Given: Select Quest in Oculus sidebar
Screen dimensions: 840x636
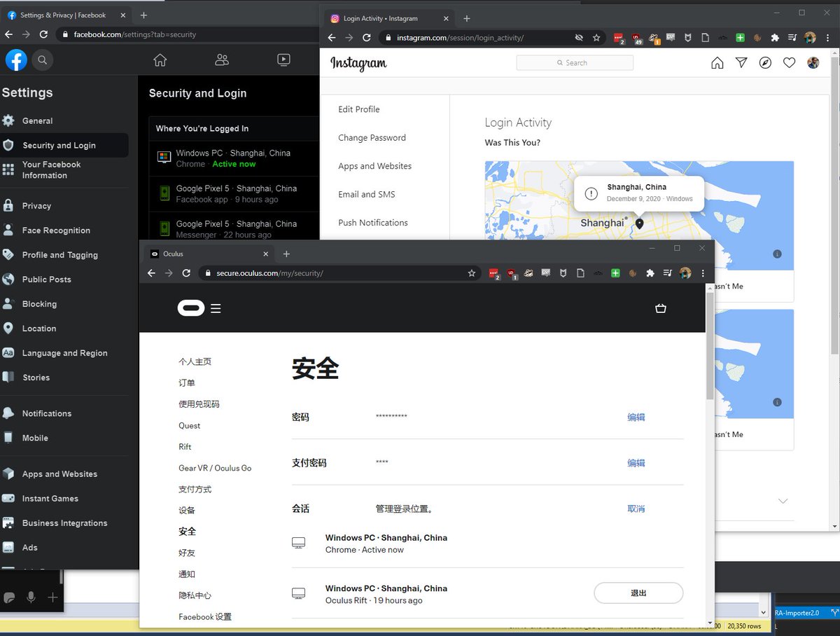Looking at the screenshot, I should 189,426.
